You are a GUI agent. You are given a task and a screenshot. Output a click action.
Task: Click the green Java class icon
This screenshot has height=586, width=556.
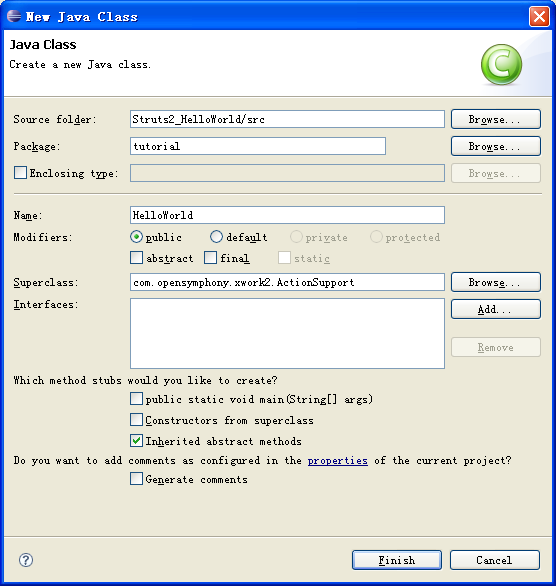pyautogui.click(x=501, y=65)
